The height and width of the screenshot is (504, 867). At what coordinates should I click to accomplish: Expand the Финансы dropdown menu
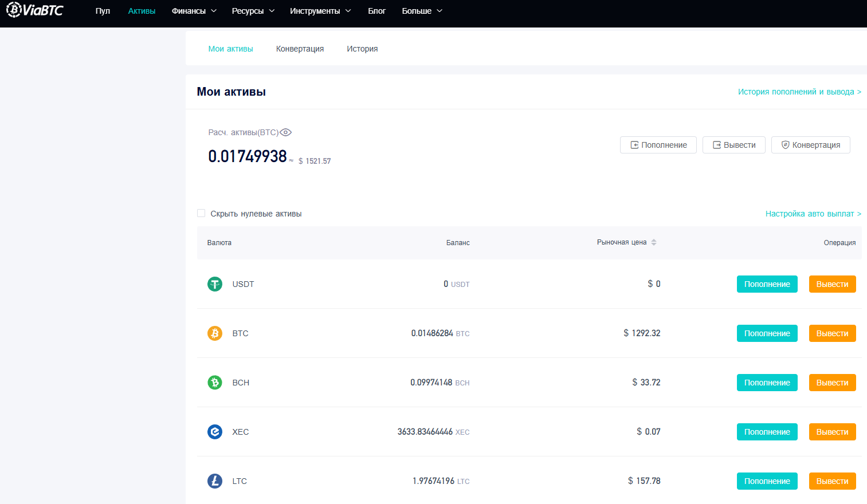point(194,11)
